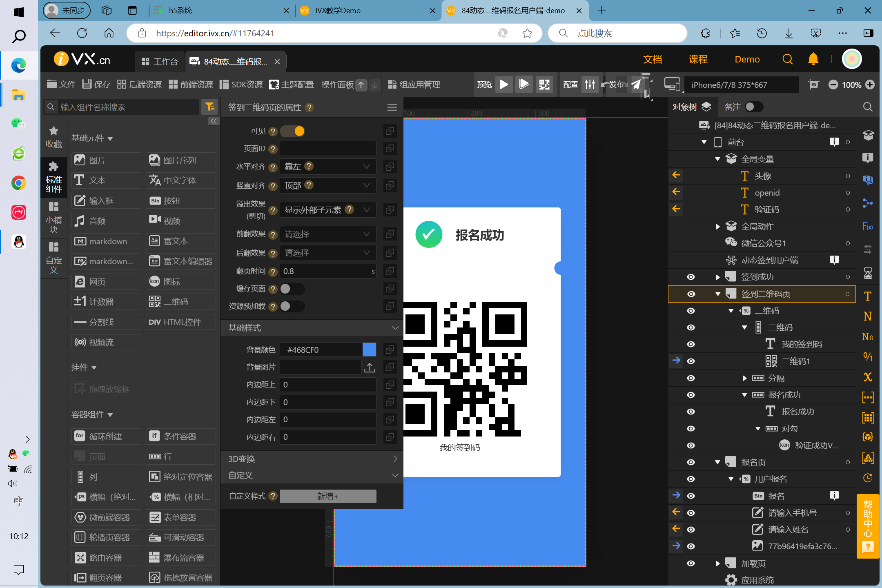The height and width of the screenshot is (588, 882).
Task: Add the 视频 video component
Action: (181, 221)
